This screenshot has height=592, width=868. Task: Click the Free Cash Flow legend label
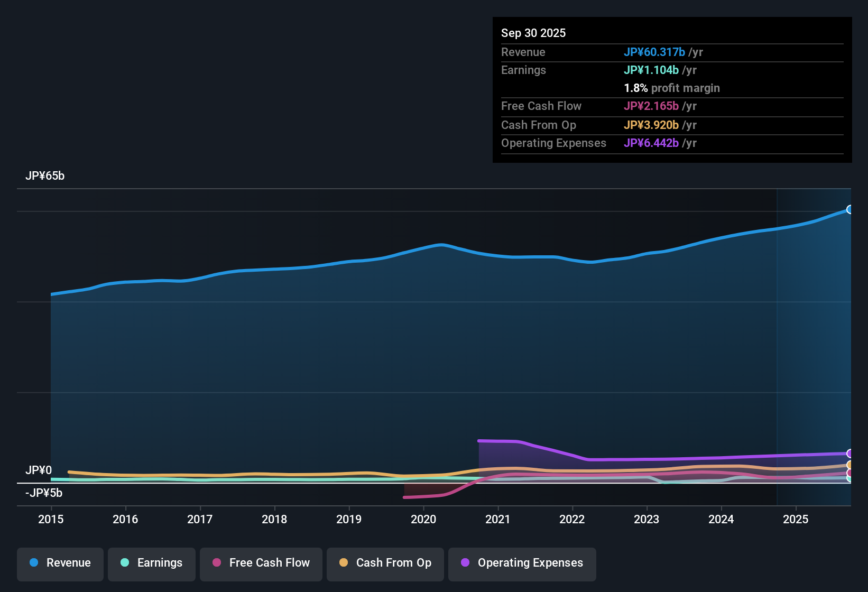click(x=270, y=563)
